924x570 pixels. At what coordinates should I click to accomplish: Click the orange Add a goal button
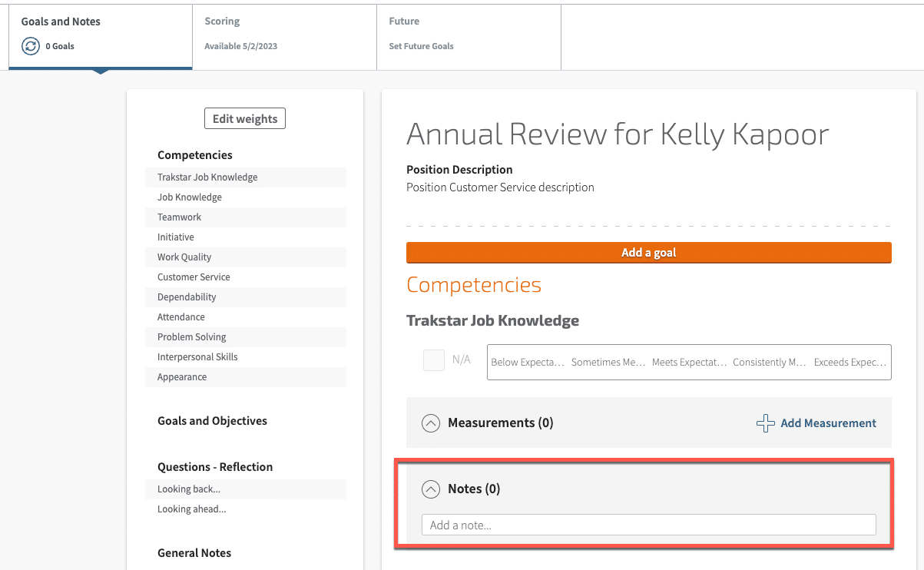[648, 253]
